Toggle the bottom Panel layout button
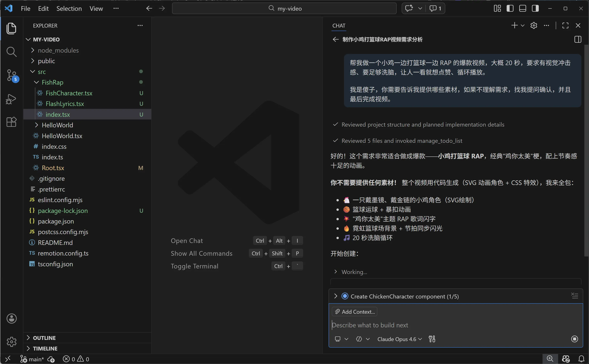The image size is (589, 364). (522, 8)
